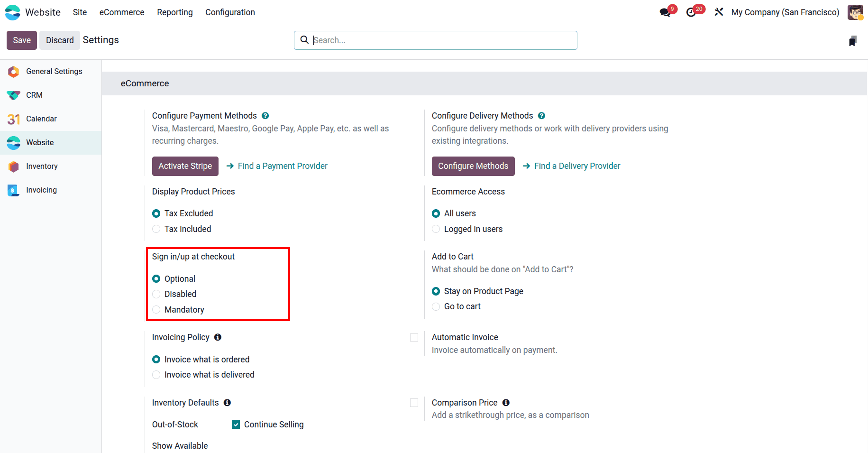Follow the Find a Payment Provider link
This screenshot has width=868, height=453.
283,166
